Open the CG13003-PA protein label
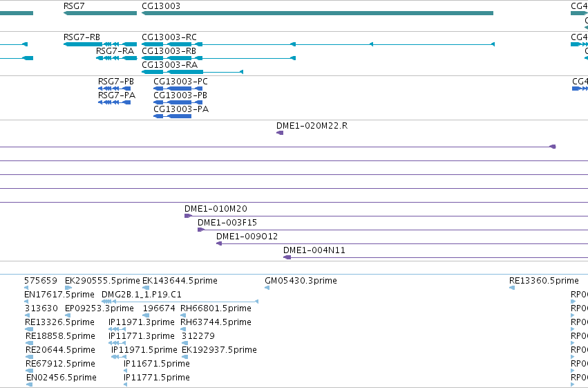This screenshot has height=388, width=588. click(181, 109)
